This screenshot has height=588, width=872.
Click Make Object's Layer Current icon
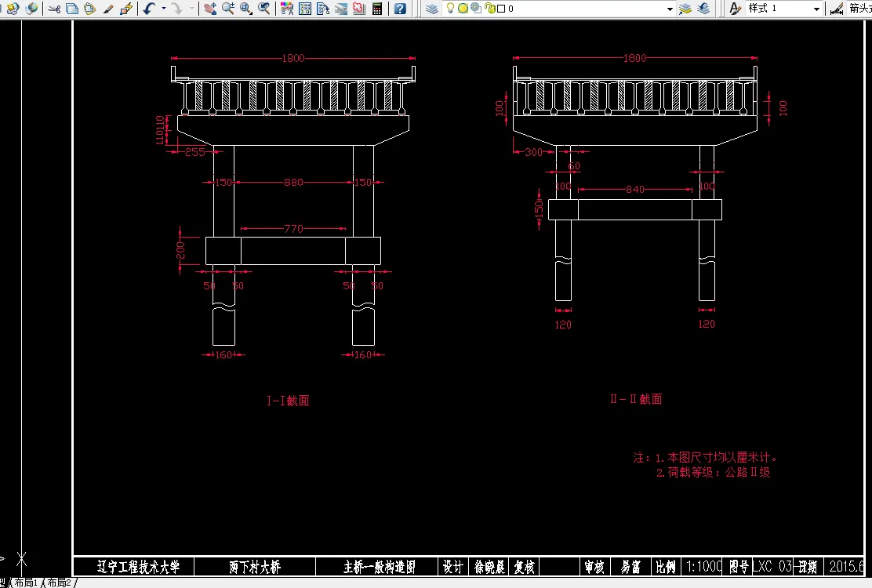point(685,9)
